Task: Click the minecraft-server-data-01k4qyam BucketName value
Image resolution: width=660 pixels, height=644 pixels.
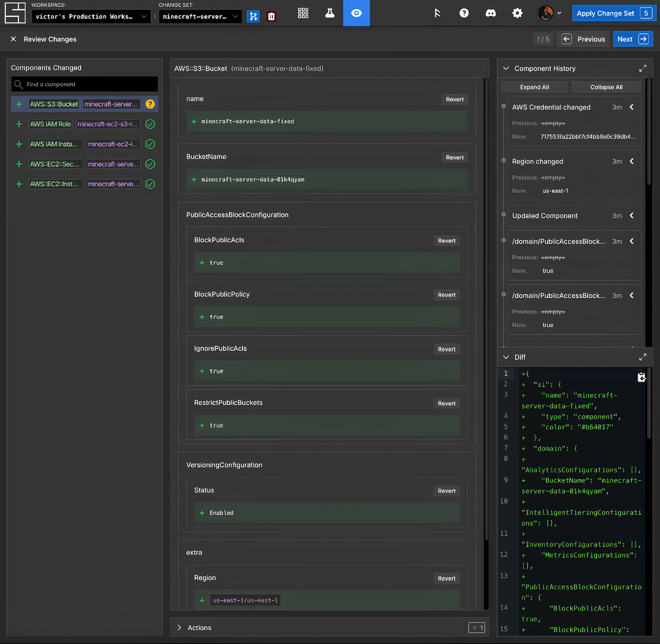Action: pyautogui.click(x=253, y=180)
